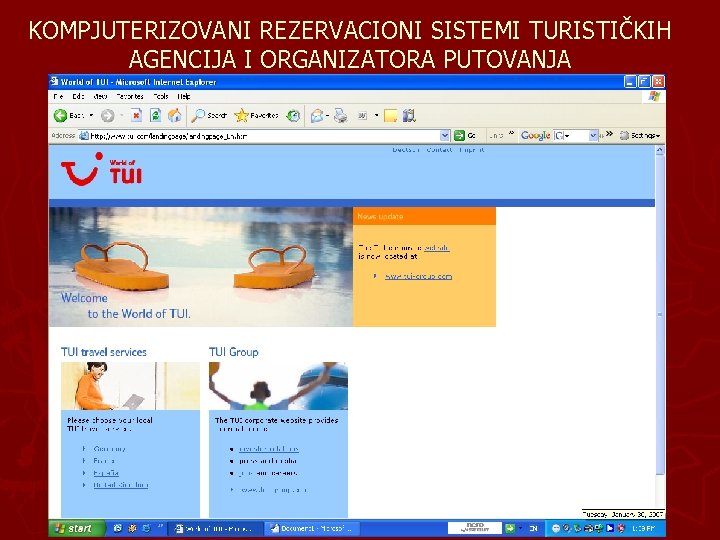Click the yellow Discuss note icon

(390, 116)
